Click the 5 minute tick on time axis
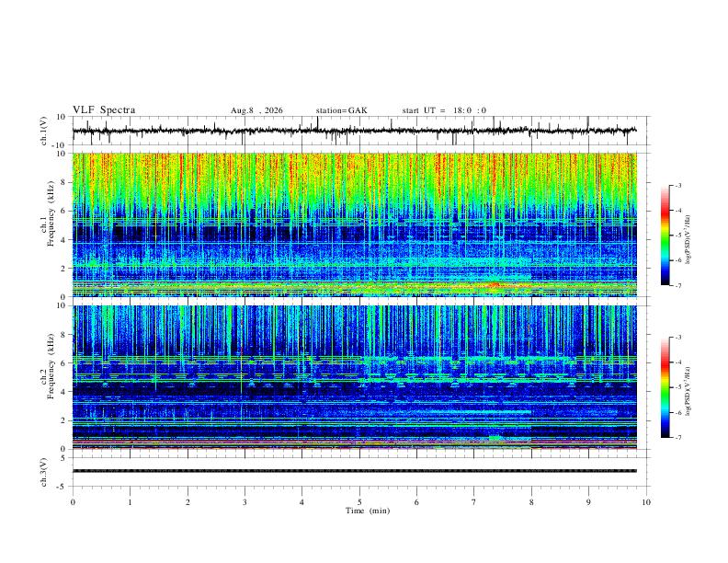The image size is (728, 563). click(x=359, y=502)
